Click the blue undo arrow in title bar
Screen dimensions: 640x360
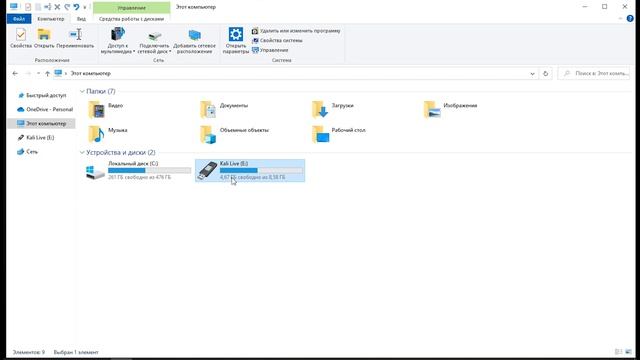click(76, 7)
